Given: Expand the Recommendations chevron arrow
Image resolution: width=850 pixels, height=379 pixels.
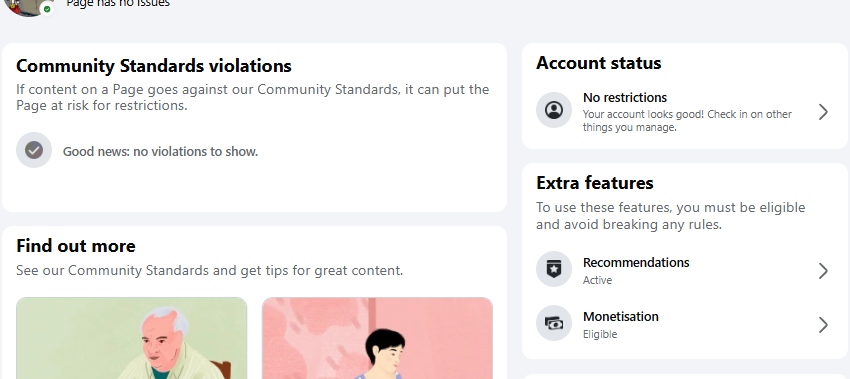Looking at the screenshot, I should pyautogui.click(x=823, y=271).
